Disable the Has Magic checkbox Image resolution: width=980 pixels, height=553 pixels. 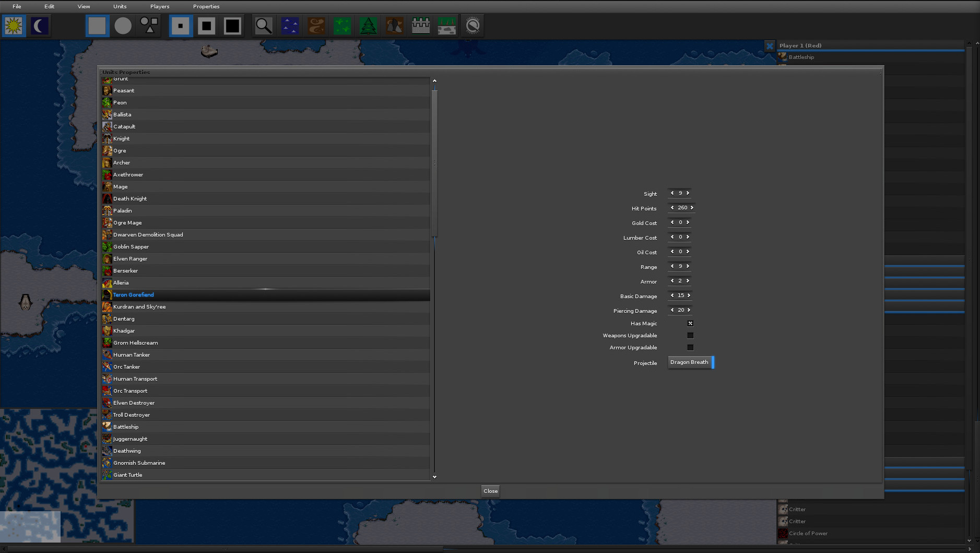[690, 323]
